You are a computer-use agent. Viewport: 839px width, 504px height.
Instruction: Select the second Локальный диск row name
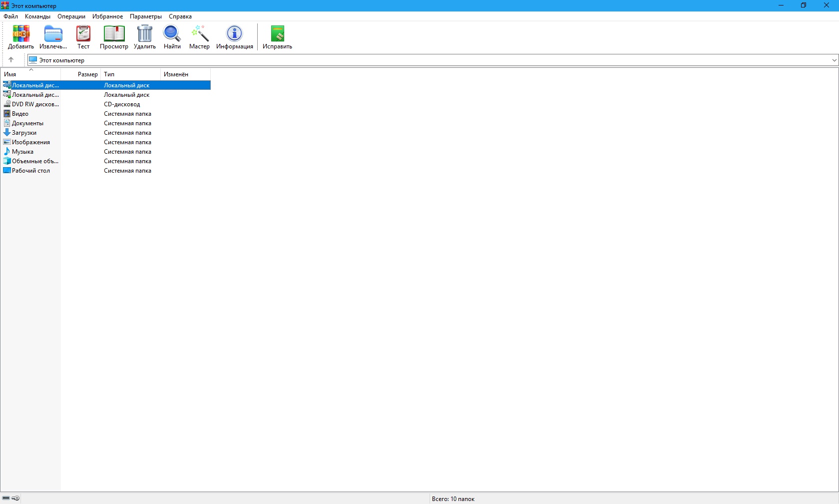(x=35, y=95)
